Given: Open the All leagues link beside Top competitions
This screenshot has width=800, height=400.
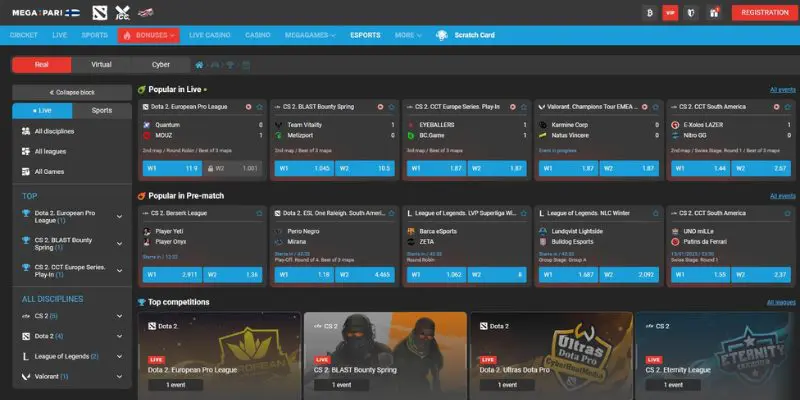Looking at the screenshot, I should point(781,303).
